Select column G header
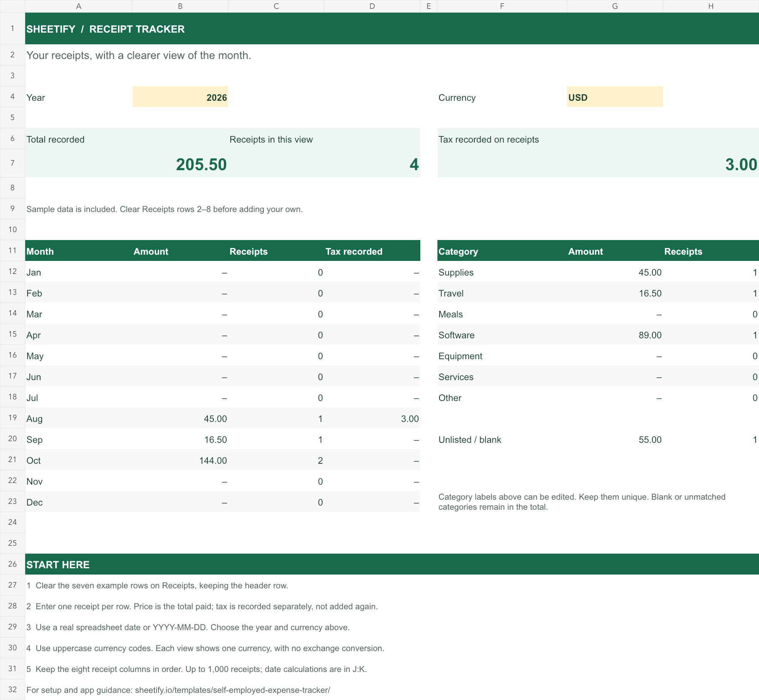This screenshot has width=759, height=700. tap(615, 6)
